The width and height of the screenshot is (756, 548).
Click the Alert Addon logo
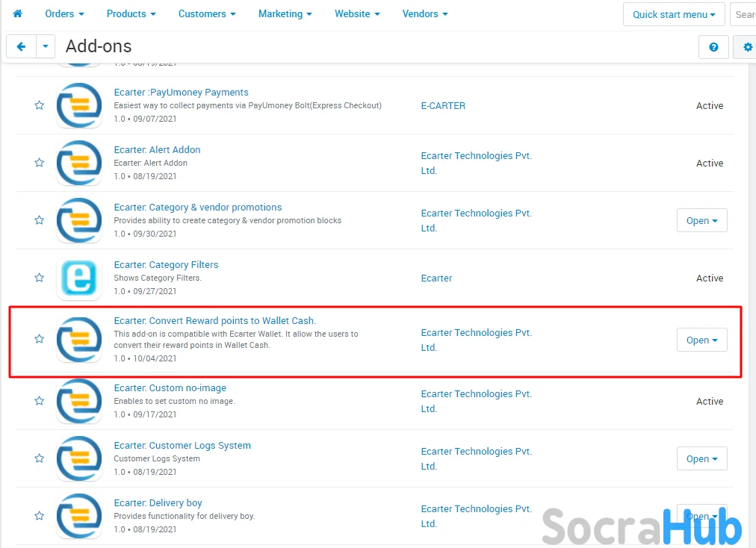[79, 163]
